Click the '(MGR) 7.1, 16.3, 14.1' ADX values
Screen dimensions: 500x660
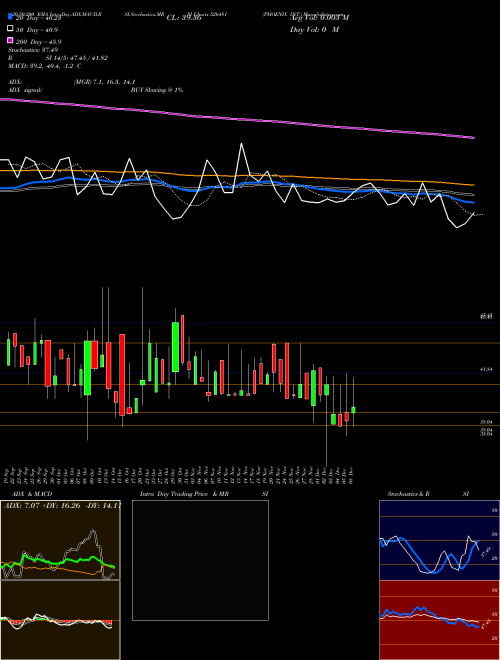104,82
